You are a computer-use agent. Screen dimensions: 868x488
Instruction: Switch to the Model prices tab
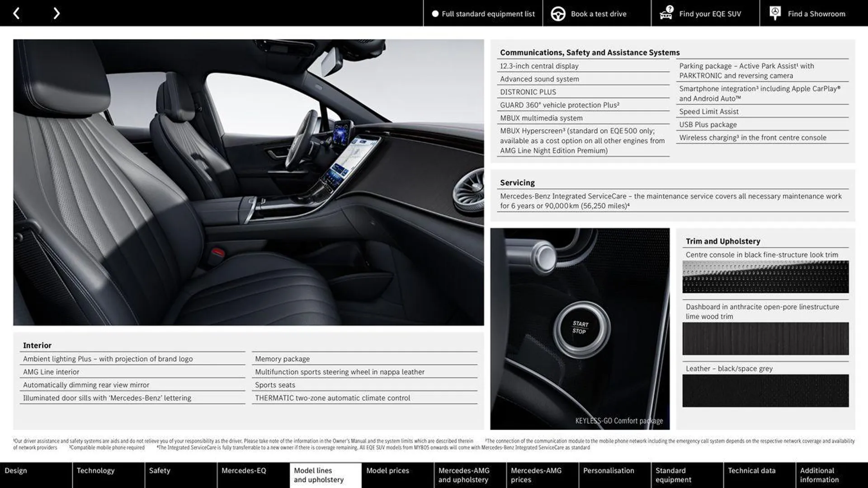pos(398,475)
